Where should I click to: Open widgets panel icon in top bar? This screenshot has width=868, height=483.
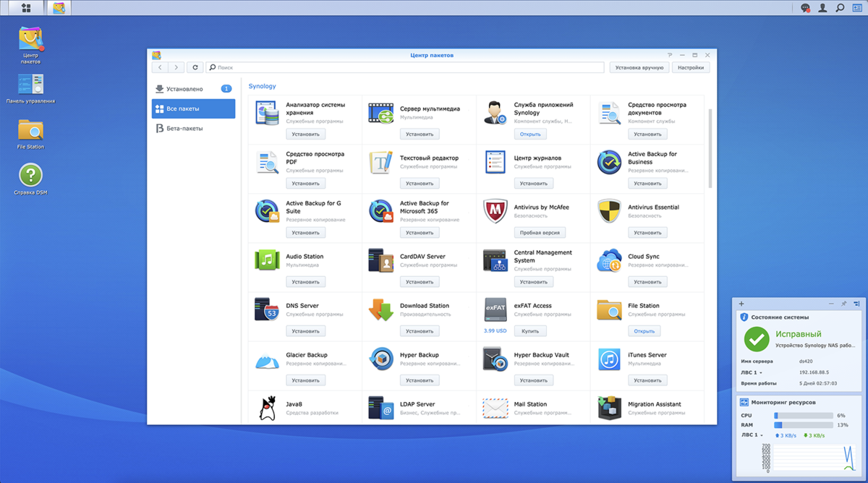[857, 8]
